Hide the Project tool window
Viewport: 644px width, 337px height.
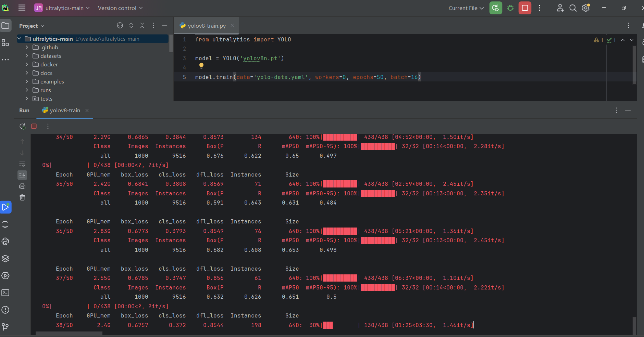[164, 25]
